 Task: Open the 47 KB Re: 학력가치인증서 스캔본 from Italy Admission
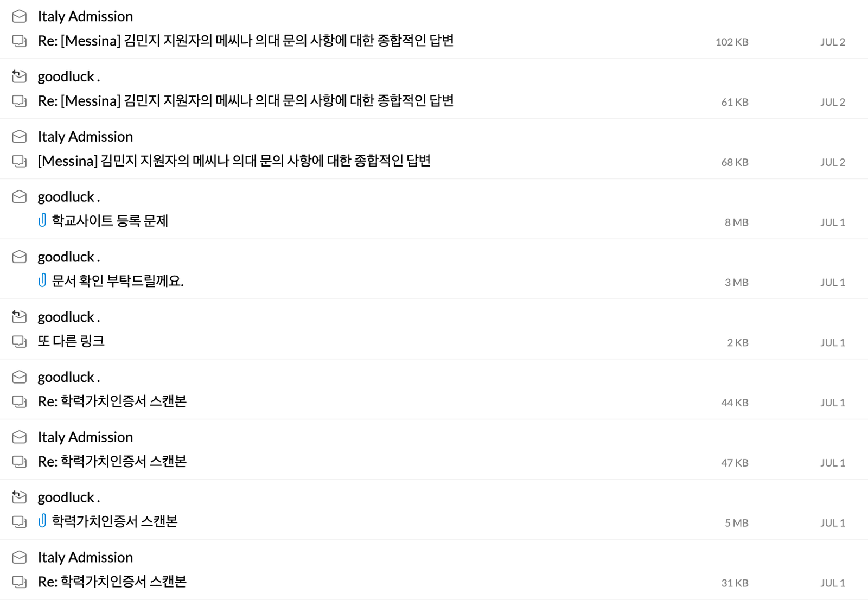pos(112,461)
